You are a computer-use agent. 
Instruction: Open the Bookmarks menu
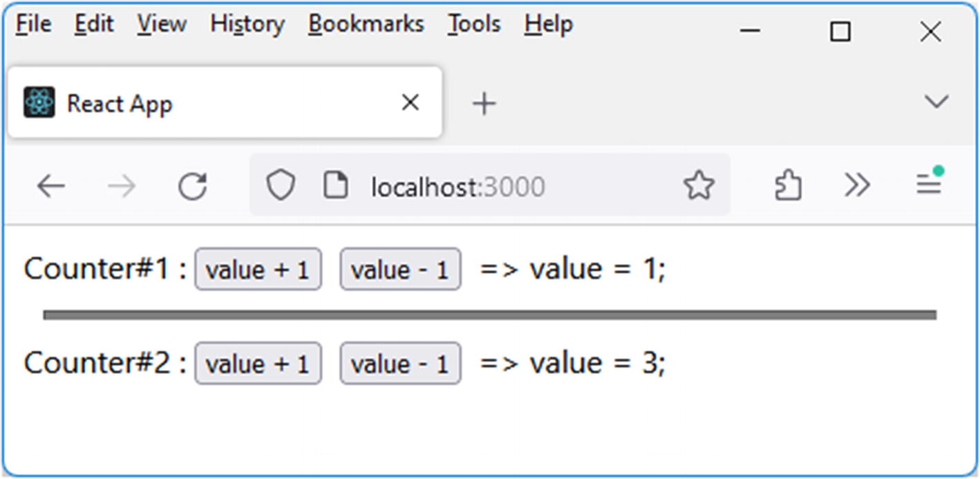tap(366, 25)
